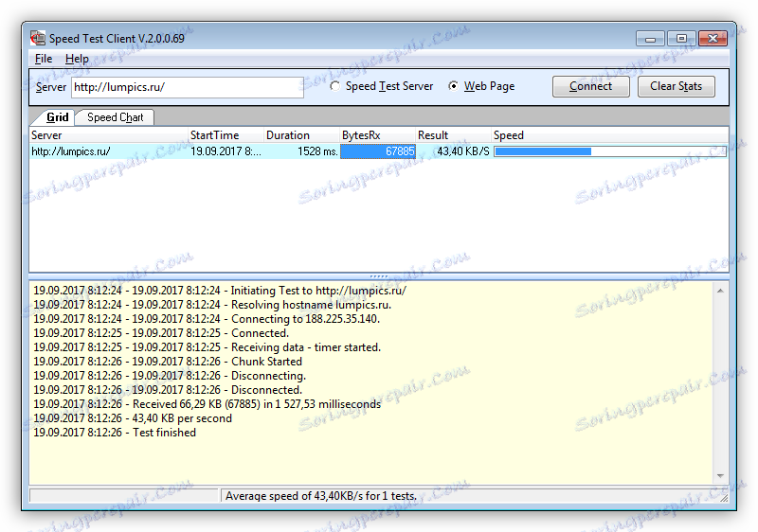Click the 'Chunk Started' log line
Screen dimensions: 758x532
(x=168, y=362)
